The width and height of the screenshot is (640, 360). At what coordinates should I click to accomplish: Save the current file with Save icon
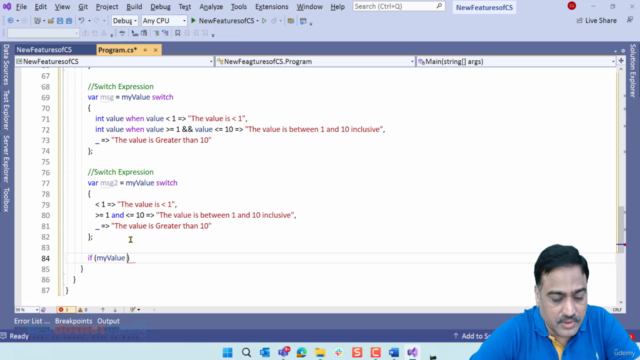(60, 20)
